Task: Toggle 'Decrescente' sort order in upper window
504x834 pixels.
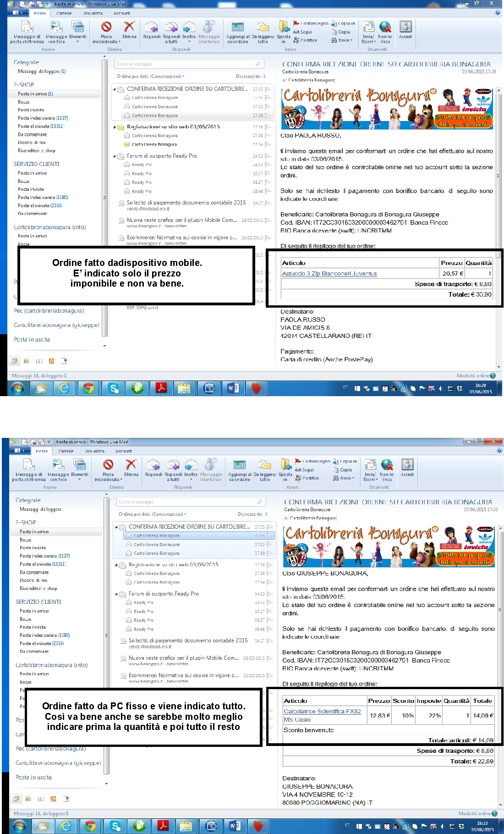Action: pyautogui.click(x=251, y=77)
